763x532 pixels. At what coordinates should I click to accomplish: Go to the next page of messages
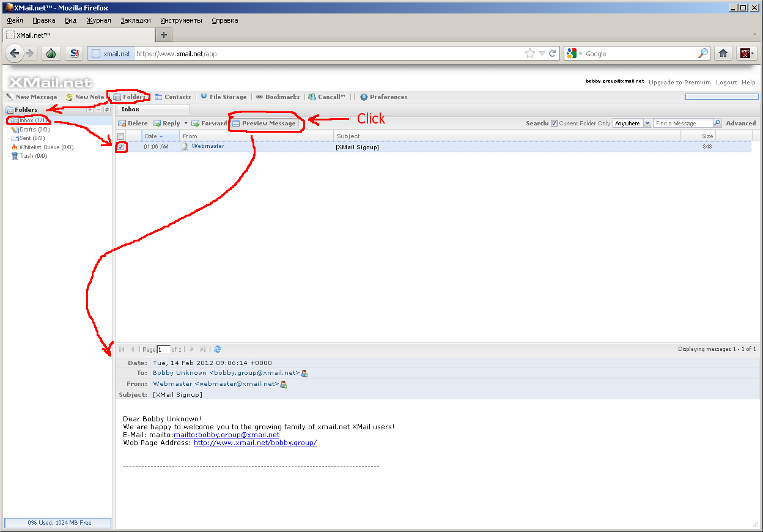pos(192,349)
